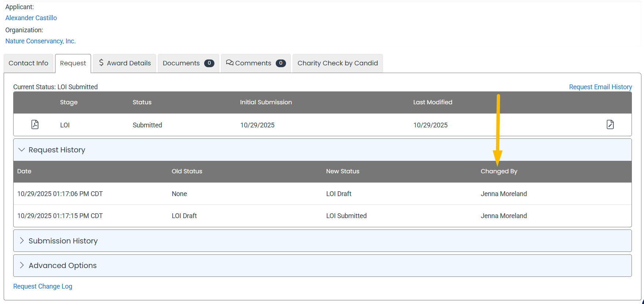Select the Request tab
Image resolution: width=644 pixels, height=304 pixels.
pos(73,63)
